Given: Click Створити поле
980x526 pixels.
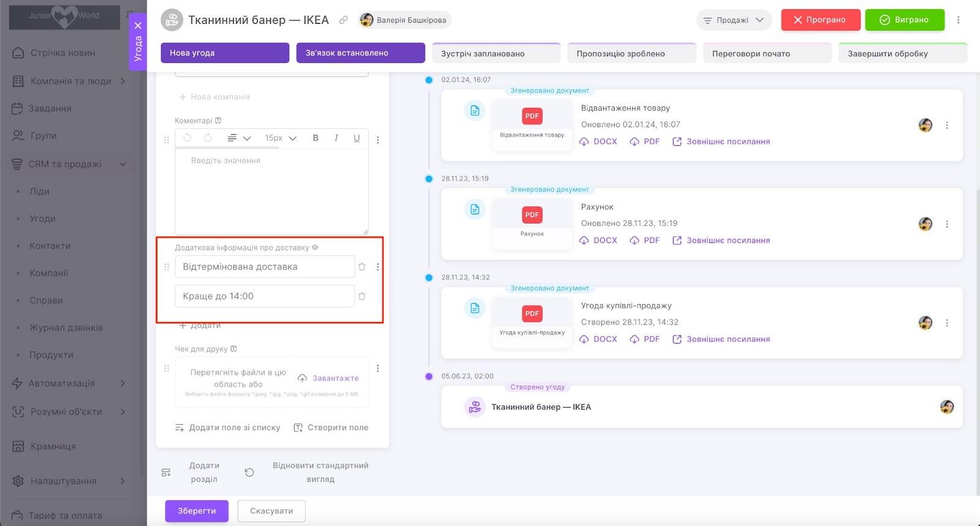Looking at the screenshot, I should [331, 427].
